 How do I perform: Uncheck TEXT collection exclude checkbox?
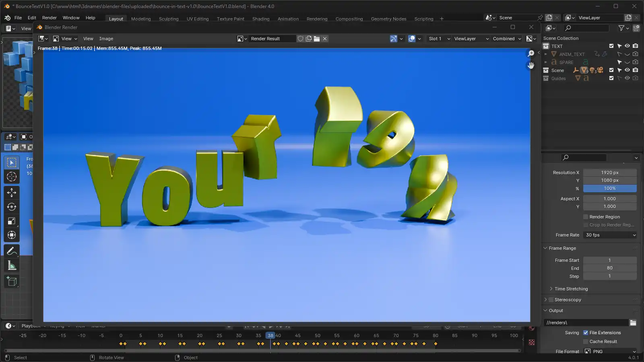(611, 46)
